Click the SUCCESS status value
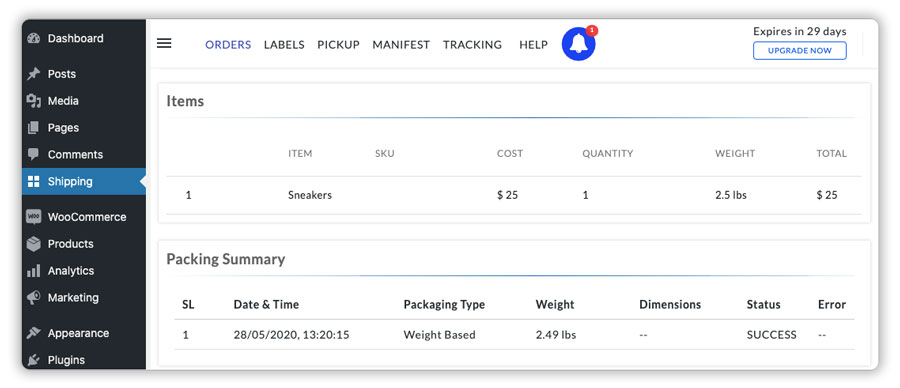 (x=771, y=335)
